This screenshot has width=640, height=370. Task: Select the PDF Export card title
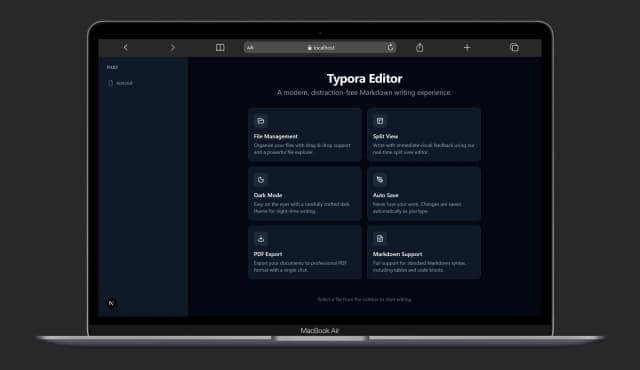pyautogui.click(x=268, y=254)
